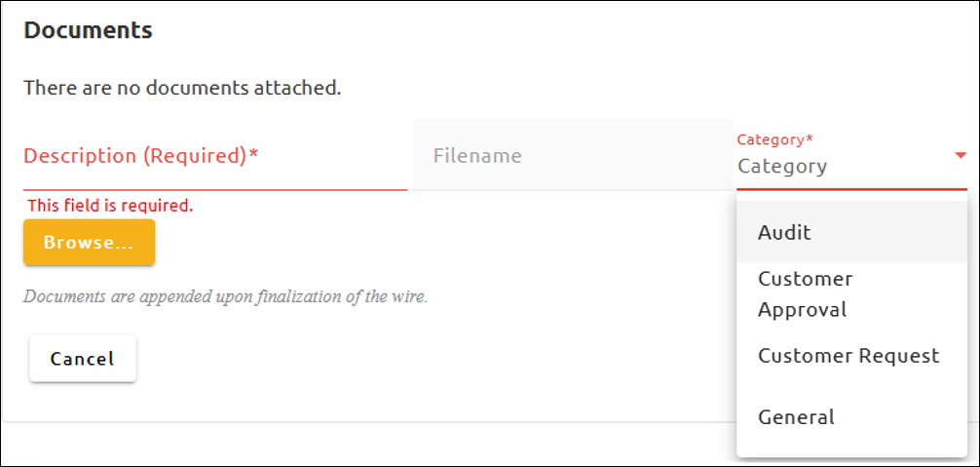Select the Customer Approval option
Screen dimensions: 980x467
(x=805, y=293)
